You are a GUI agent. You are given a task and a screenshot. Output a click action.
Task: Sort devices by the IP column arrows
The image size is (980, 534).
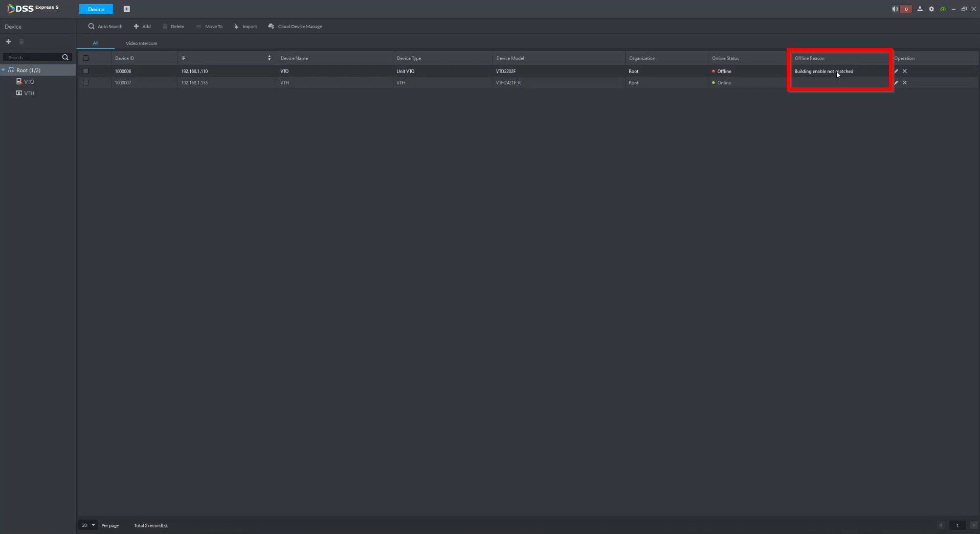coord(270,58)
